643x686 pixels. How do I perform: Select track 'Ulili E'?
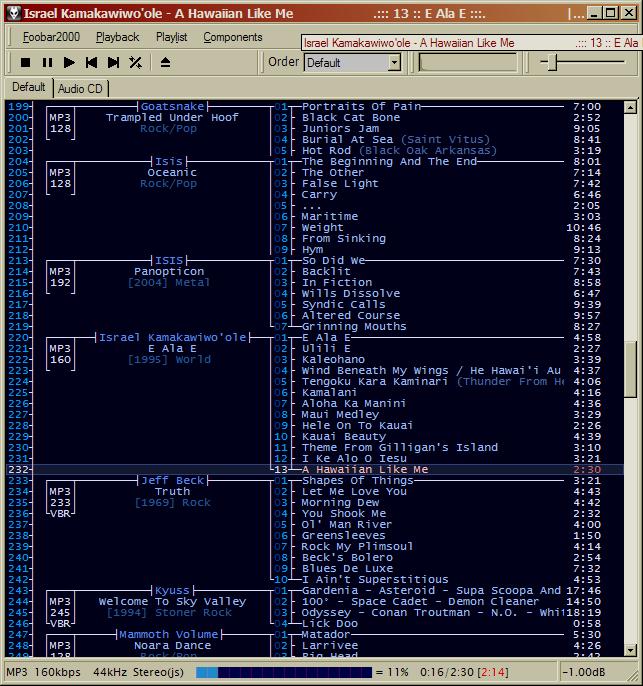pyautogui.click(x=326, y=348)
